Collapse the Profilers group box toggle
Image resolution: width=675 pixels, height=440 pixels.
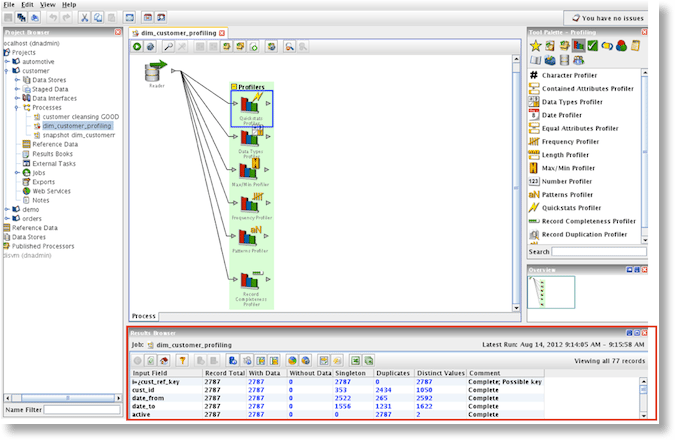(x=234, y=87)
